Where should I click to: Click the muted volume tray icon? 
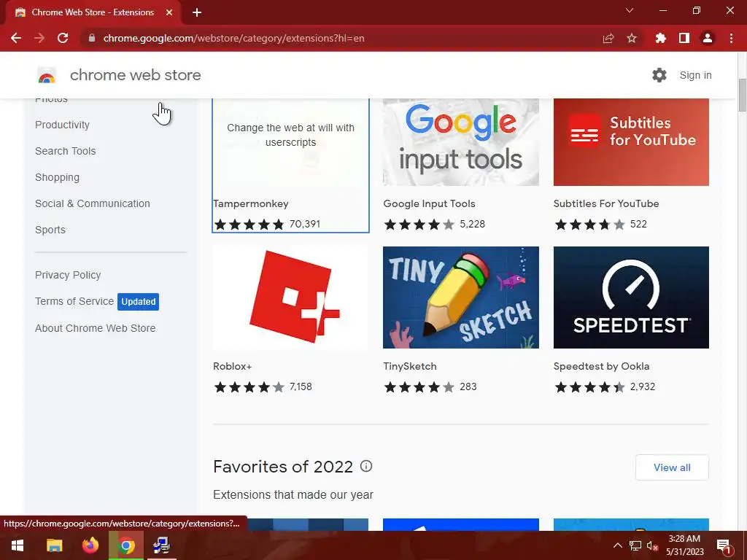click(x=652, y=545)
